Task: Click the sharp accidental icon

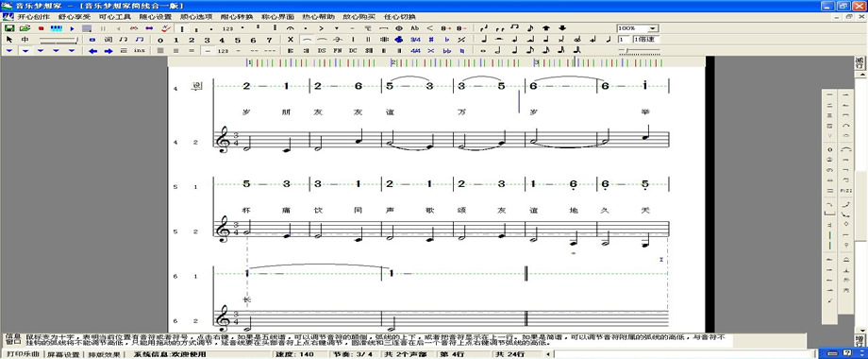Action: coord(430,40)
